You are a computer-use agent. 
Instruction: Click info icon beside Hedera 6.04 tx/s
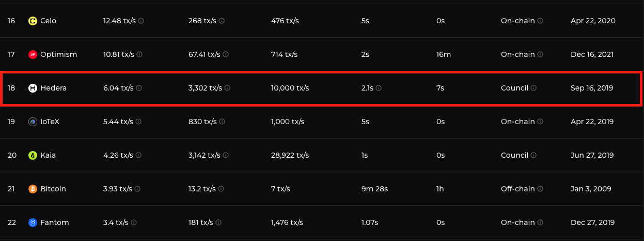[139, 88]
